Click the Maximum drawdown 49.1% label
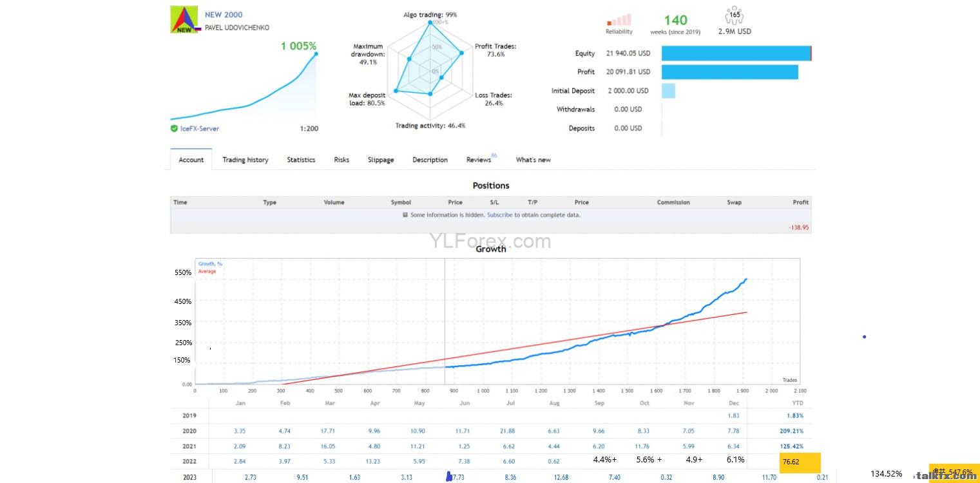 (369, 54)
